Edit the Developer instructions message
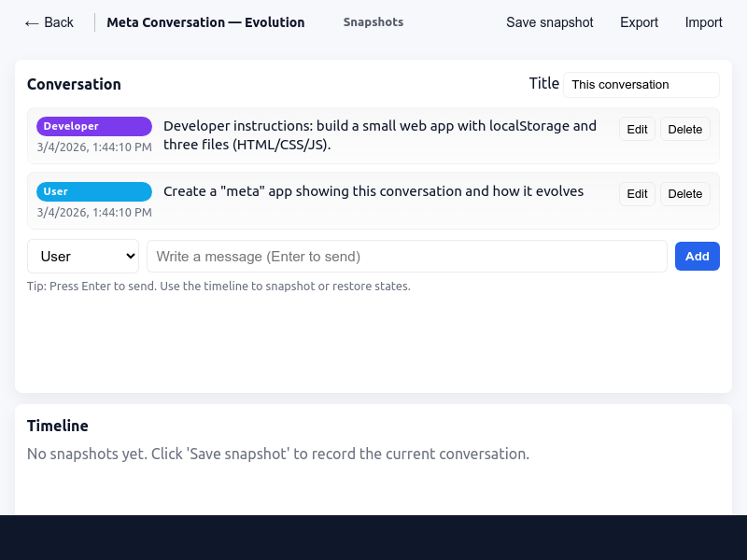 [637, 129]
